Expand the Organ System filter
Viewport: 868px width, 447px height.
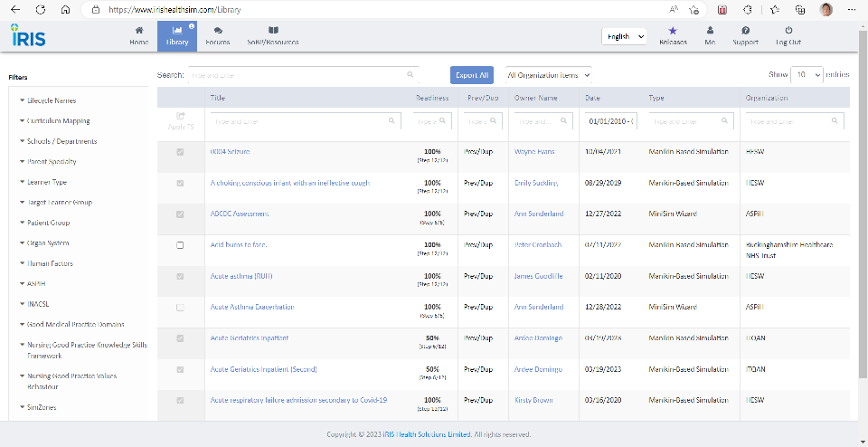tap(44, 243)
